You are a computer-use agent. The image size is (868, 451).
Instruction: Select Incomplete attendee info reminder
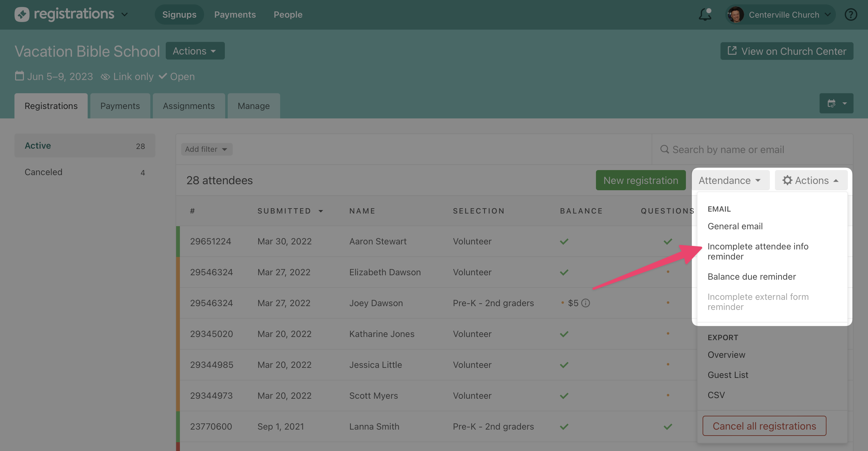point(758,251)
